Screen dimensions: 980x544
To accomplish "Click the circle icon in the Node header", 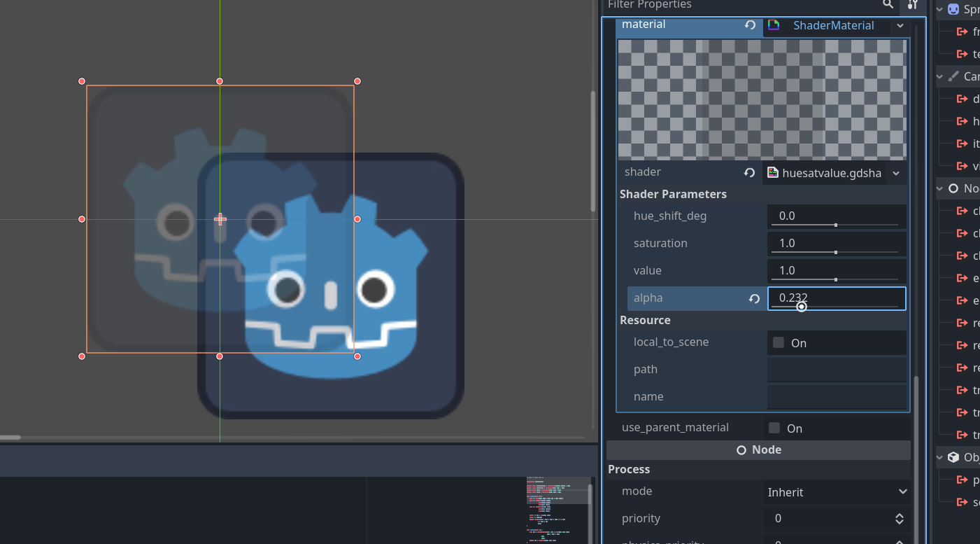I will pyautogui.click(x=741, y=450).
